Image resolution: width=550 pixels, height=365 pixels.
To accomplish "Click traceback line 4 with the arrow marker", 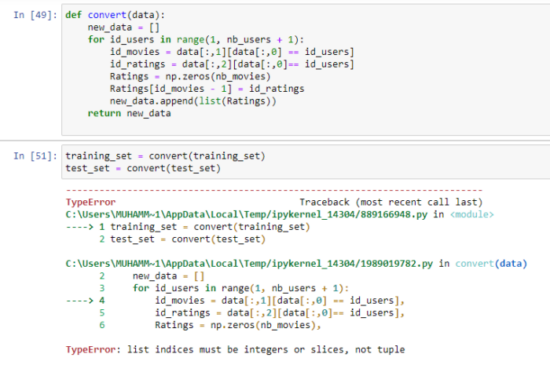I will coord(235,300).
